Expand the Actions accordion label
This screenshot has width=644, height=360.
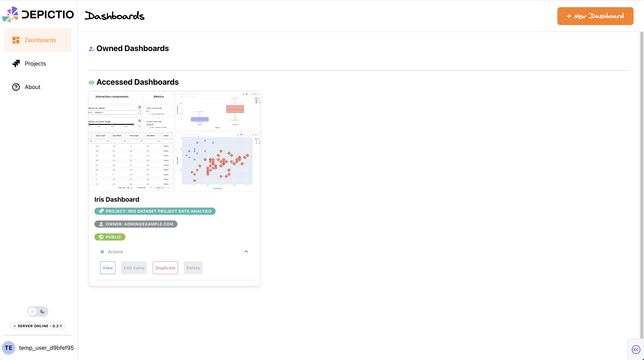[x=116, y=252]
